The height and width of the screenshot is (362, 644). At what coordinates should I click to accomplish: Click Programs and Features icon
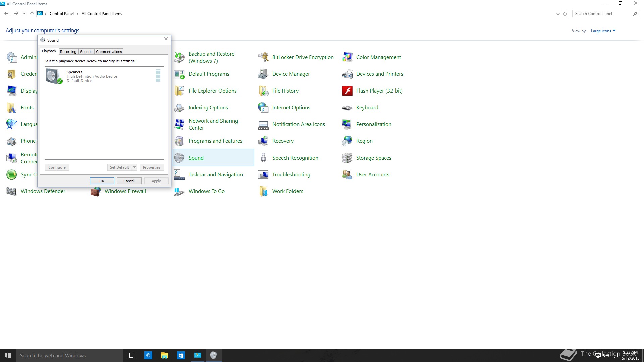[x=179, y=141]
